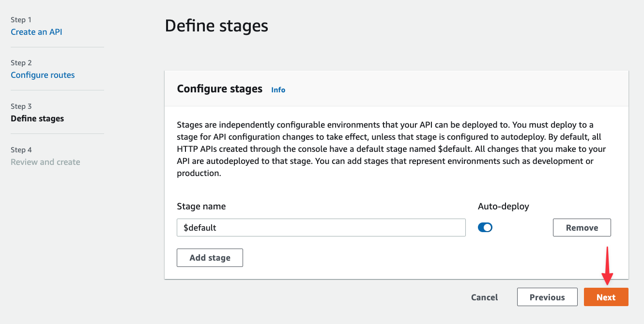Click the Auto-deploy column label
The width and height of the screenshot is (644, 324).
click(x=504, y=206)
